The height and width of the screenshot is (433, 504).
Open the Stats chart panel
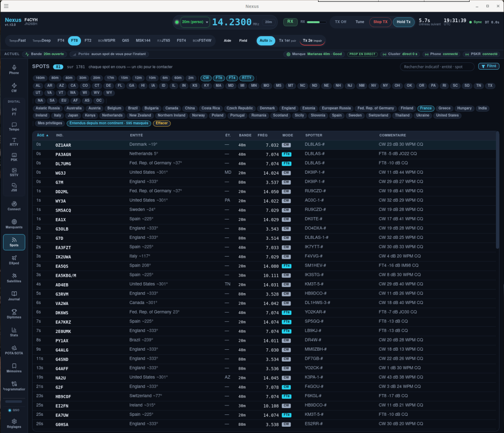(x=14, y=332)
